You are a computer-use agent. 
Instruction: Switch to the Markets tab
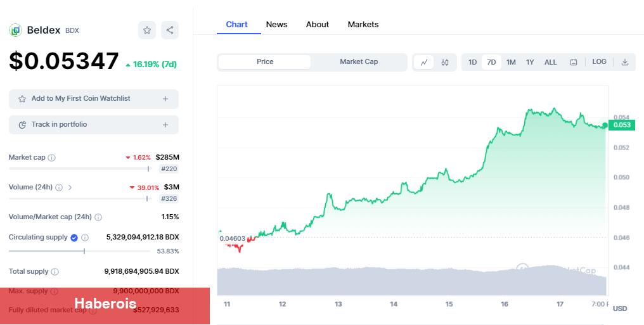(363, 25)
